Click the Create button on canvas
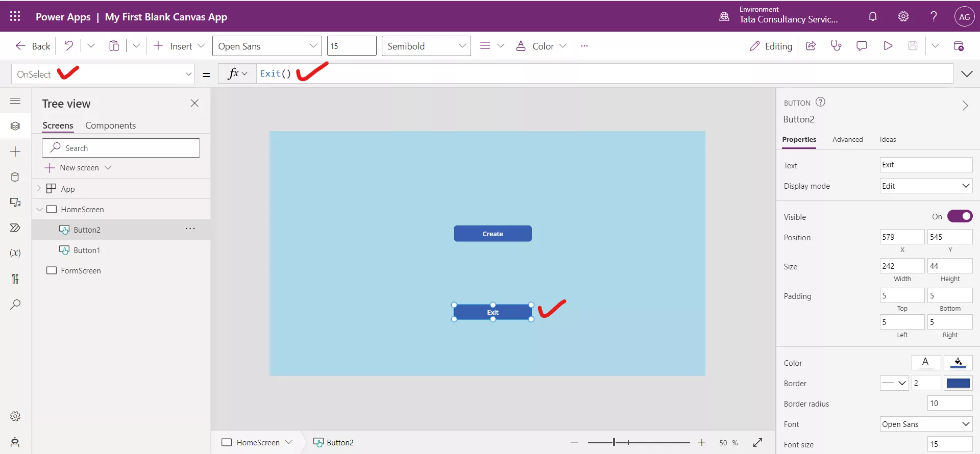Viewport: 980px width, 454px height. coord(493,234)
